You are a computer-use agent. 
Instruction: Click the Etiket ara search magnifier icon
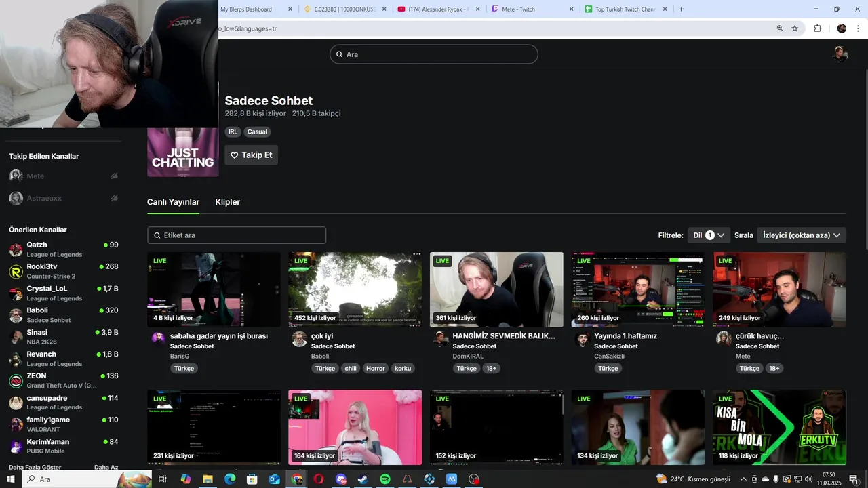pyautogui.click(x=157, y=235)
